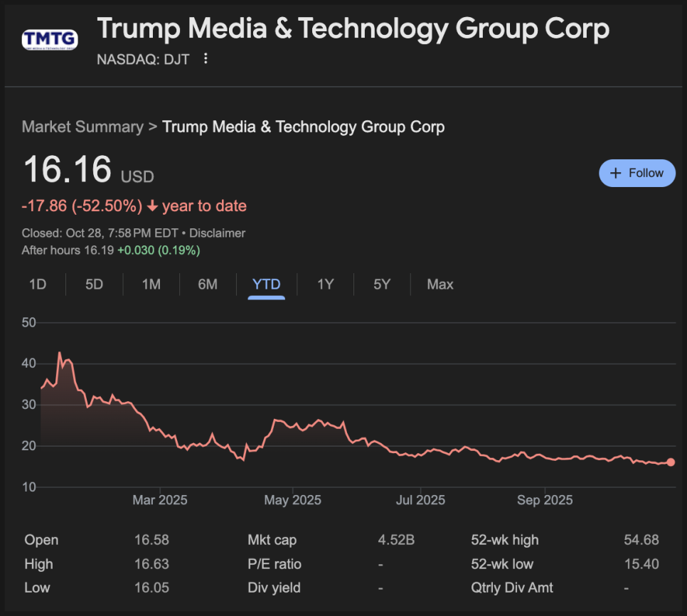Select the 5D time range tab
The height and width of the screenshot is (616, 687).
pos(94,285)
